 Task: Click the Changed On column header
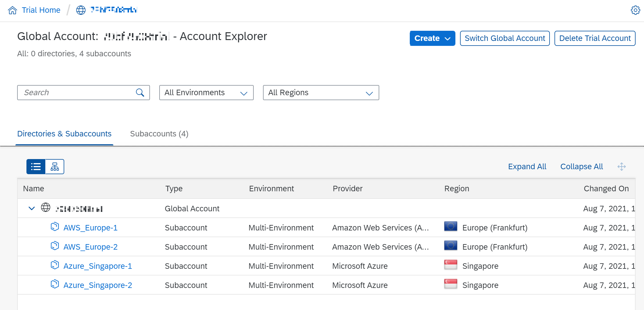(x=606, y=189)
